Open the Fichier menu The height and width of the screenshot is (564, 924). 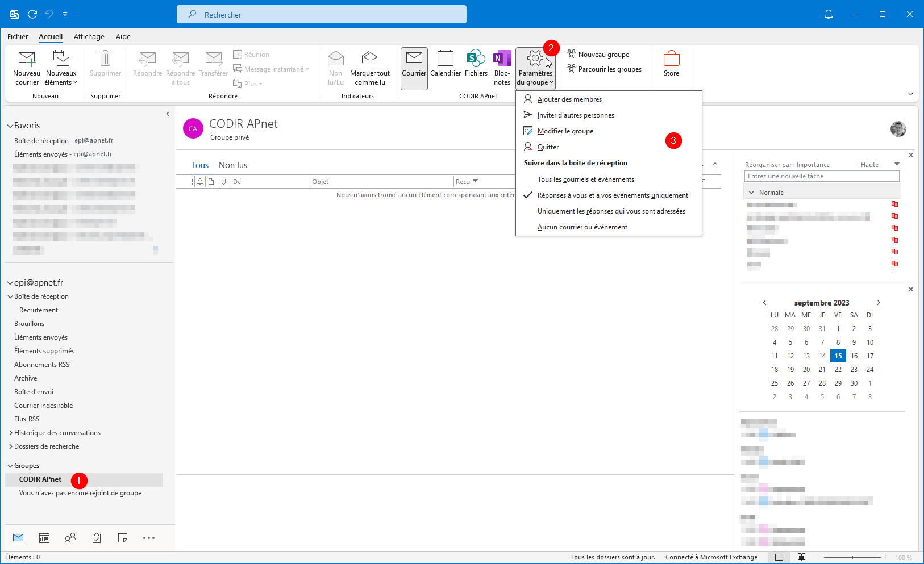tap(18, 36)
